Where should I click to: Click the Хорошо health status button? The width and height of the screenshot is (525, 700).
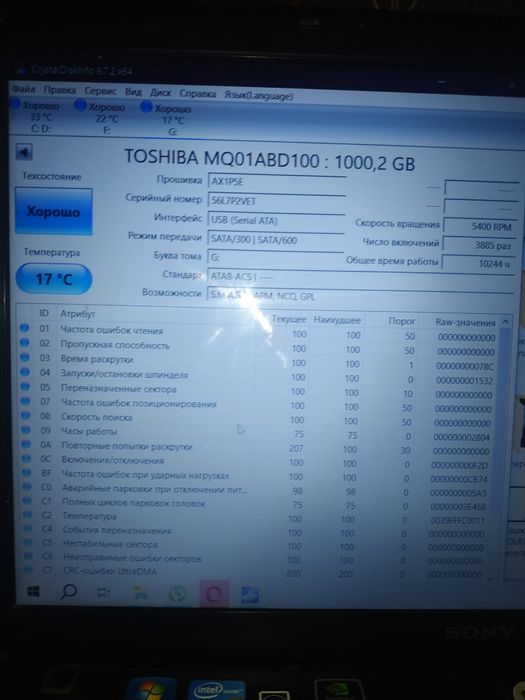[54, 211]
